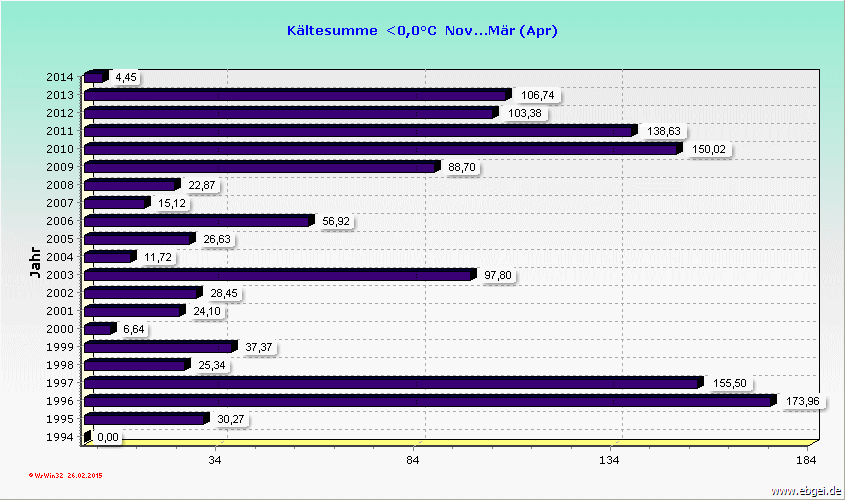
Task: Click the year 2014 axis label
Action: tap(59, 77)
